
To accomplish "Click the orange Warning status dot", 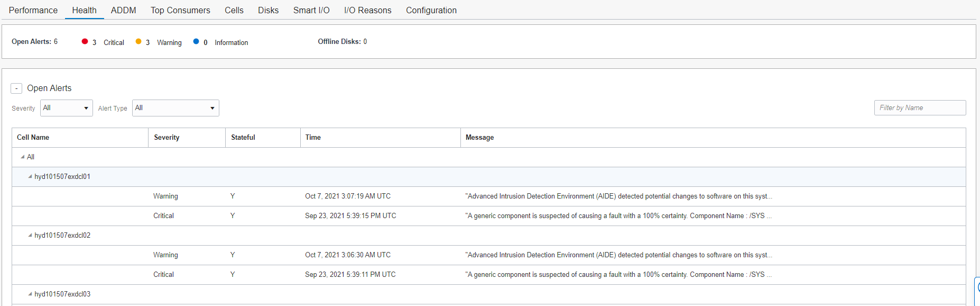I will (x=138, y=41).
